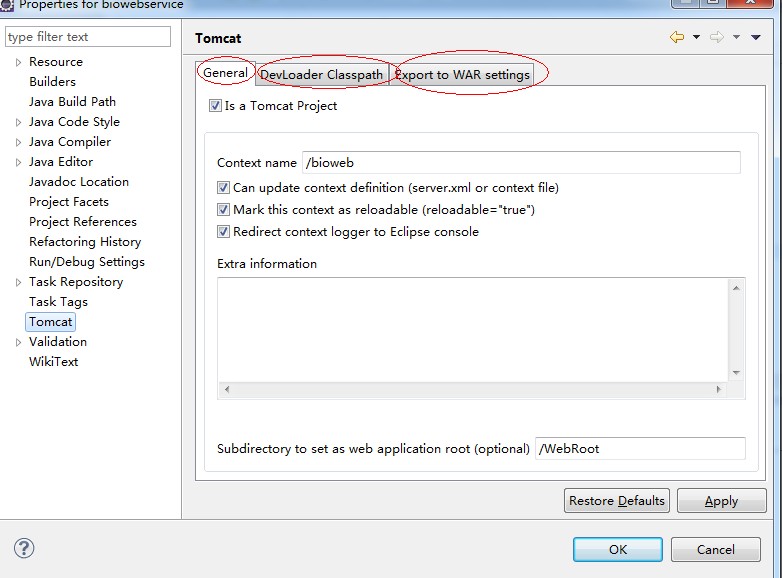Viewport: 782px width, 578px height.
Task: Expand the Resource tree node
Action: point(18,62)
